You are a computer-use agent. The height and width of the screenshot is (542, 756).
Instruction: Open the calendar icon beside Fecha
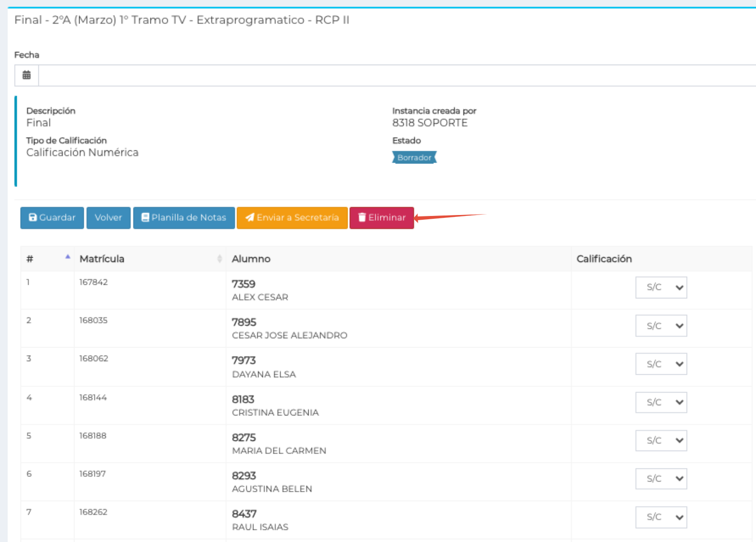coord(27,75)
